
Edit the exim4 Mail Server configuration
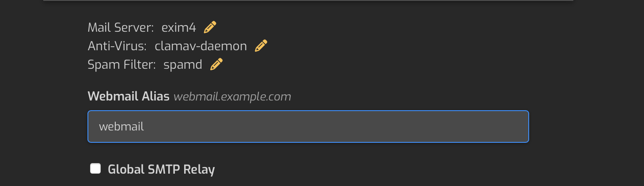pos(210,27)
